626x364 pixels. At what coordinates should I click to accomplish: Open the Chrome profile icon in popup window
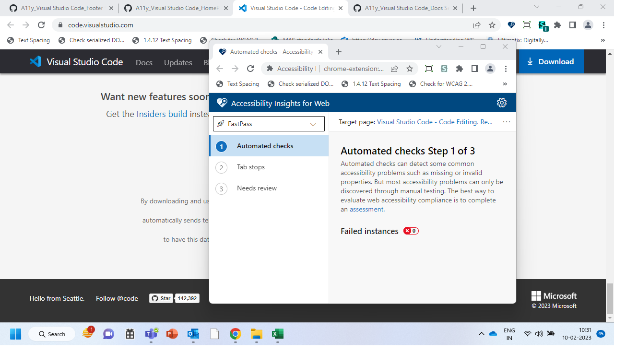490,69
